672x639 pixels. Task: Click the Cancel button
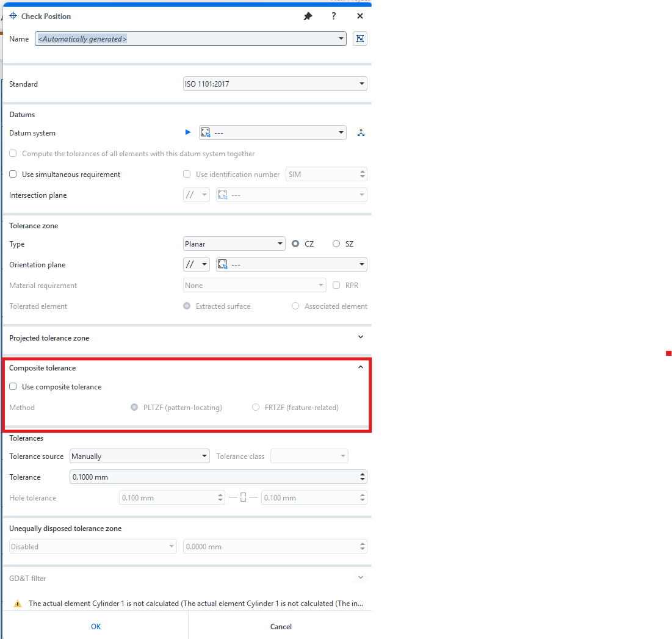(281, 626)
